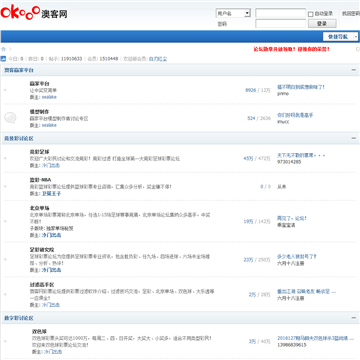
Task: Open the 过滤高手区 forum board
Action: pyautogui.click(x=42, y=285)
